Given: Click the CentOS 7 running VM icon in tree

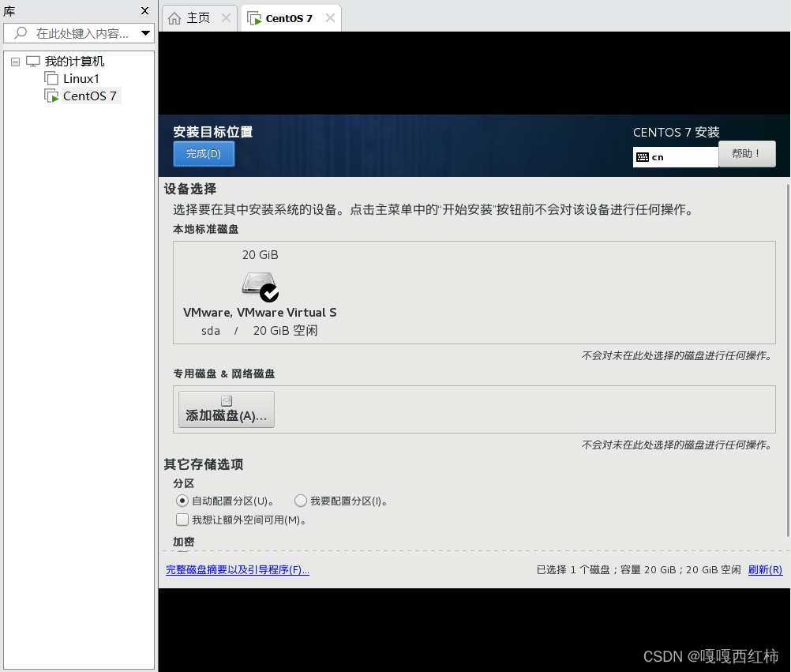Looking at the screenshot, I should [x=51, y=96].
